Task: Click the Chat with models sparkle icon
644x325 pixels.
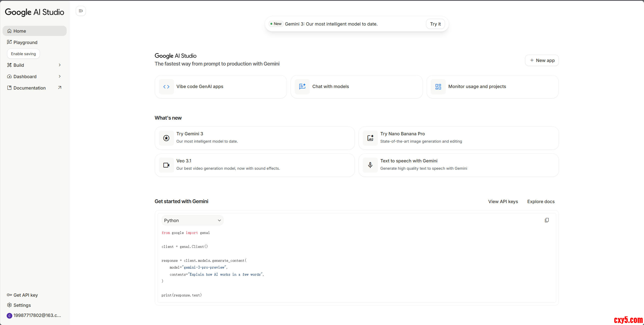Action: tap(302, 87)
